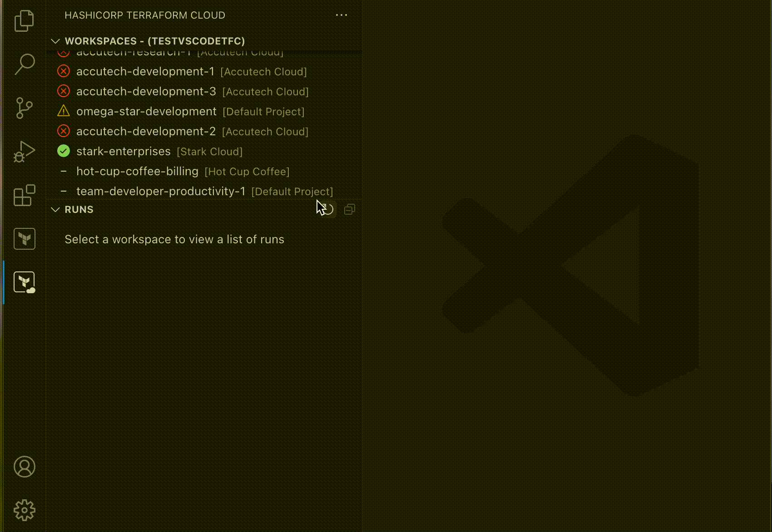Image resolution: width=772 pixels, height=532 pixels.
Task: Open the HashiCorp Terraform view
Action: click(24, 239)
